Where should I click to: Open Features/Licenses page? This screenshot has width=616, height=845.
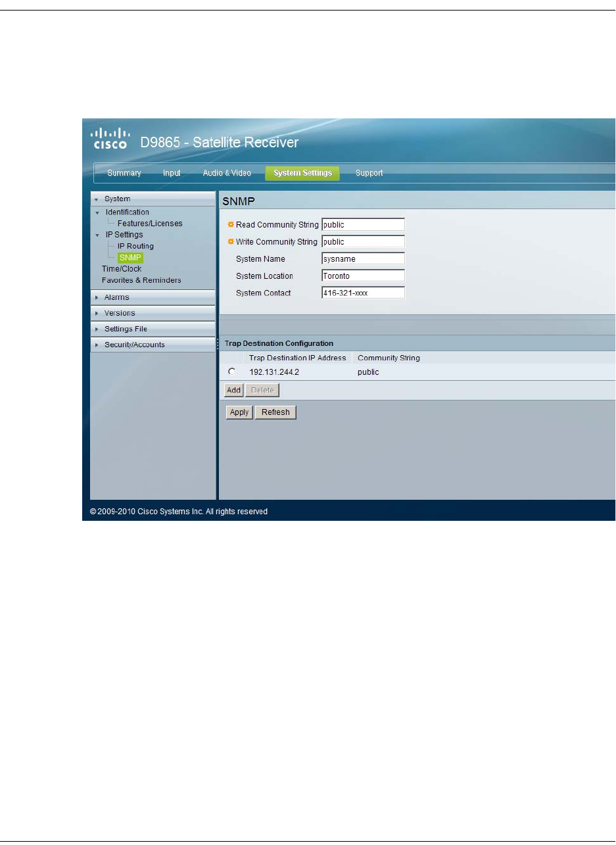click(x=150, y=223)
